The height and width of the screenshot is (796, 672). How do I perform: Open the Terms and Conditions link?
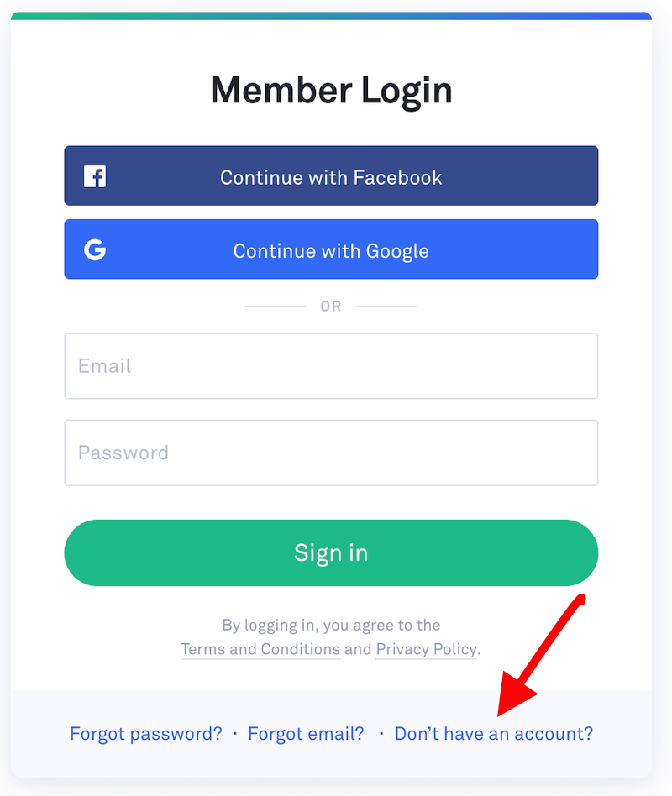pyautogui.click(x=260, y=649)
